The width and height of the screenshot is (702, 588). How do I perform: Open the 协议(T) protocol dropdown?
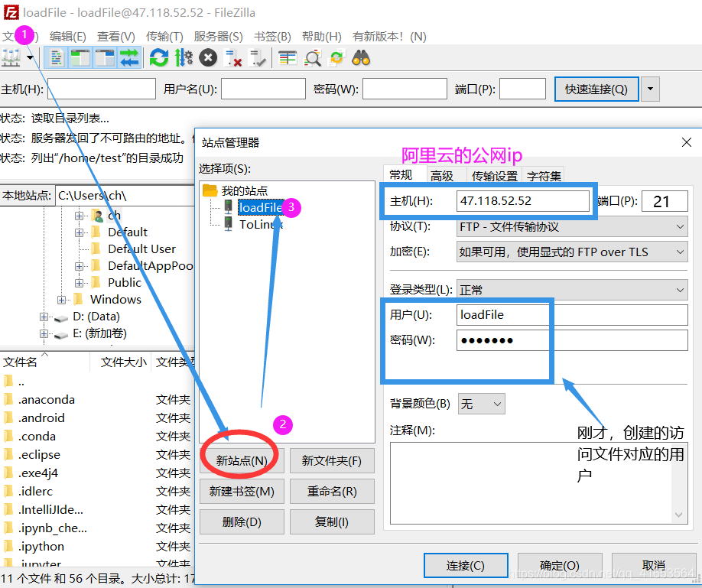pos(572,226)
